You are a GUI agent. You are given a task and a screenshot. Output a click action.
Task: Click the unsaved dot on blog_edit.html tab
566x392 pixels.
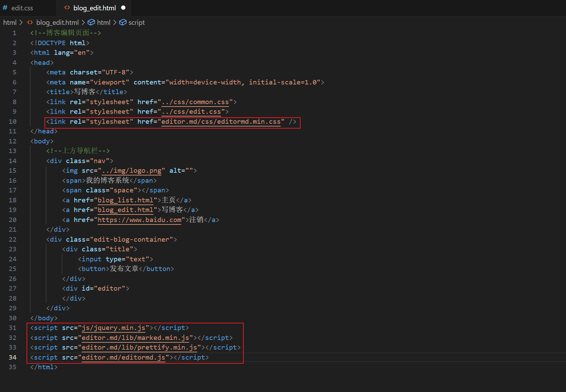(x=123, y=8)
